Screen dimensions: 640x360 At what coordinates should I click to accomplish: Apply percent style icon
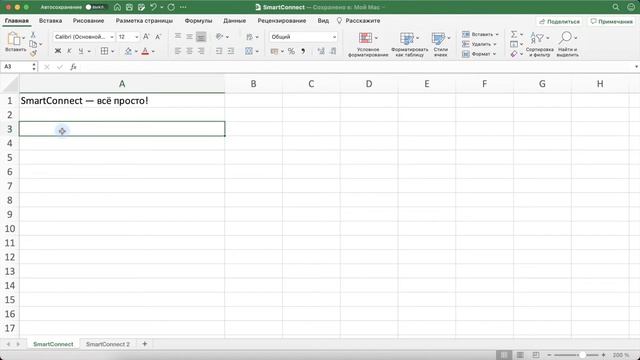coord(291,51)
